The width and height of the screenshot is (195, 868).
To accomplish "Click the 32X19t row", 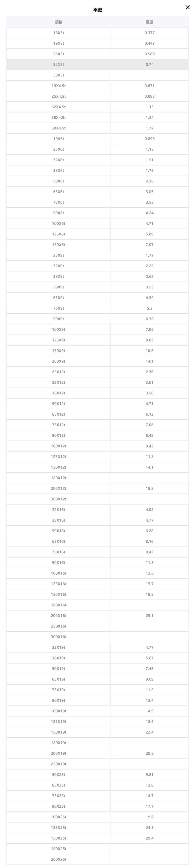I will tap(97, 647).
